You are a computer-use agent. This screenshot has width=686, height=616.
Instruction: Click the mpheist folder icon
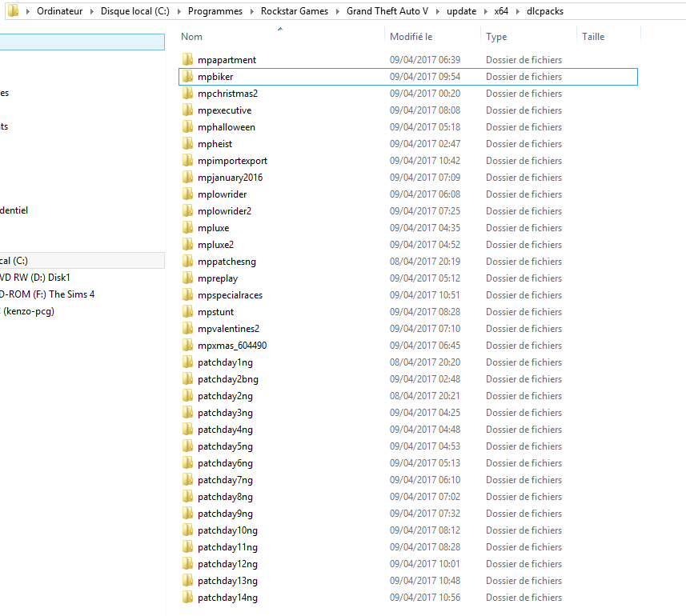click(187, 143)
